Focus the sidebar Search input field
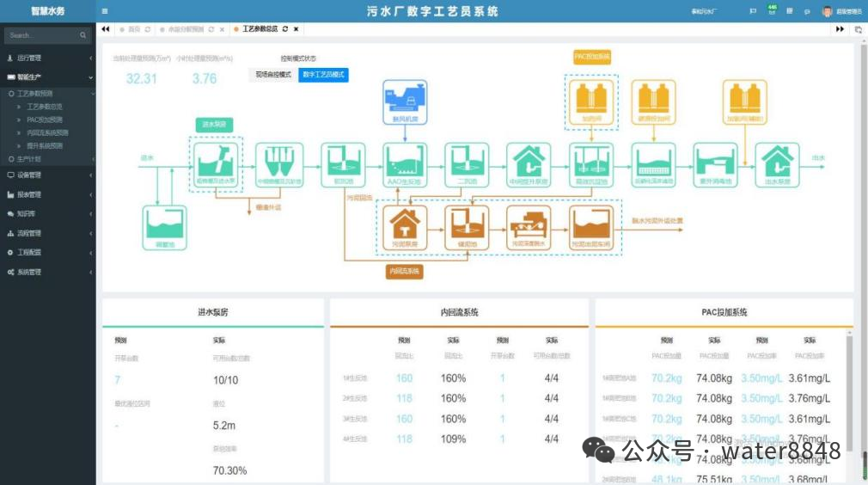 tap(42, 35)
